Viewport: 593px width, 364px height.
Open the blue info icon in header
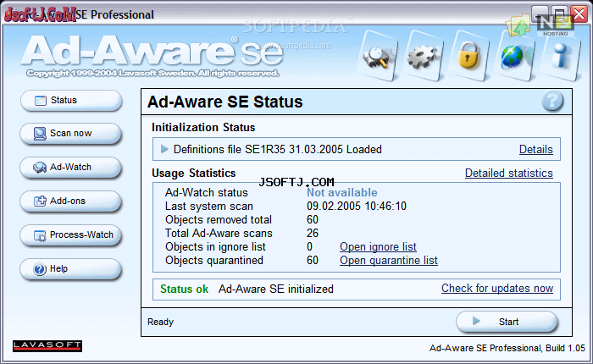click(x=560, y=57)
